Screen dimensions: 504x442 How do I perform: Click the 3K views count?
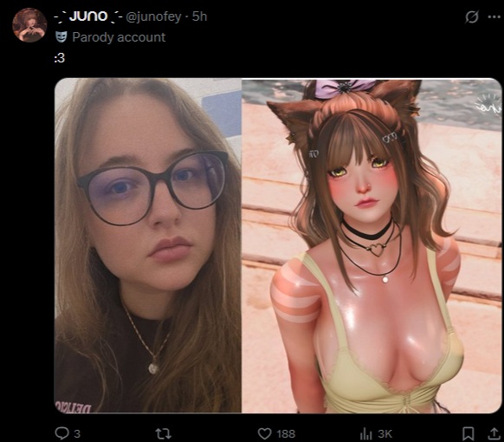[x=385, y=434]
